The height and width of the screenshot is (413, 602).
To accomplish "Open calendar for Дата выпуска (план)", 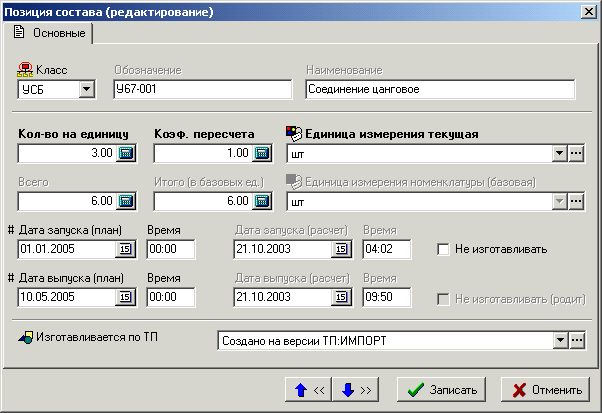I will 127,297.
